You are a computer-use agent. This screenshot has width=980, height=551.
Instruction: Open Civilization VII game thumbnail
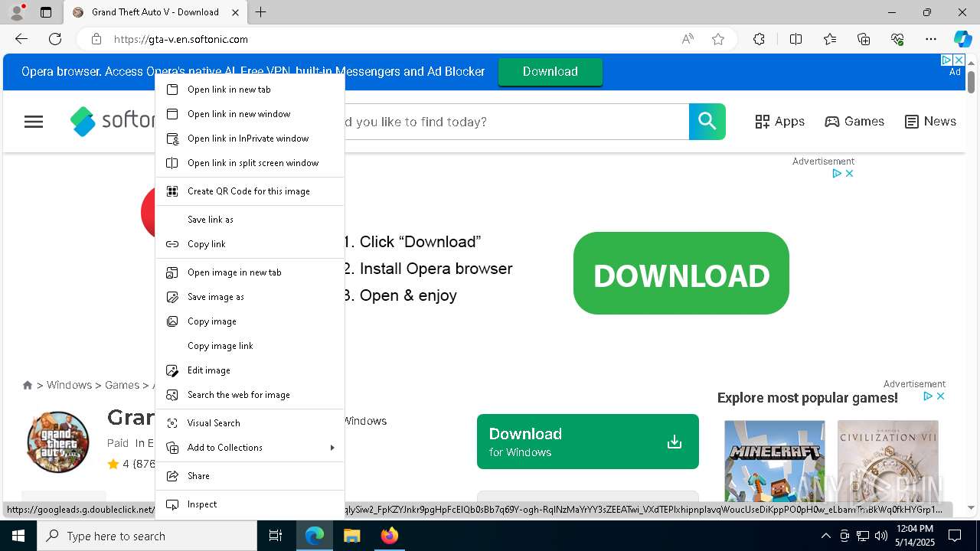click(888, 461)
